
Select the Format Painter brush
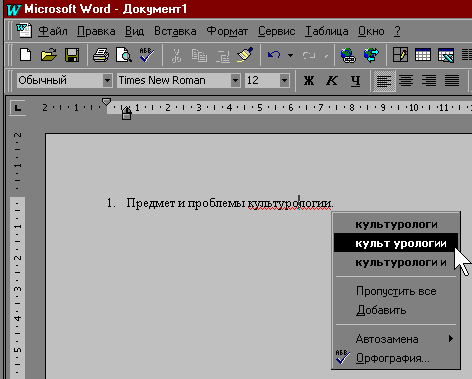(x=245, y=55)
